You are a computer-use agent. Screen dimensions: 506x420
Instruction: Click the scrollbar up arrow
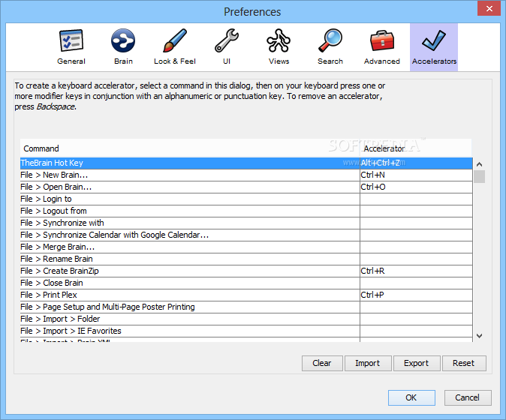479,164
